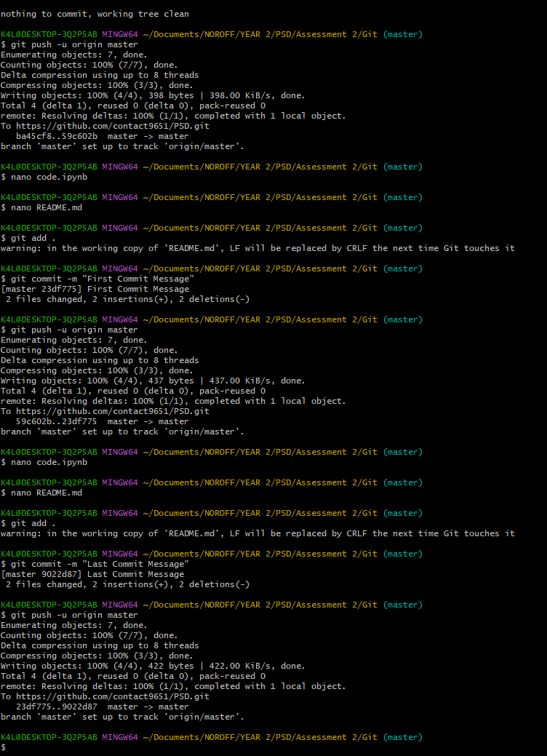Click the empty command prompt at the bottom
Screen dimensions: 547x756
[x=4, y=747]
